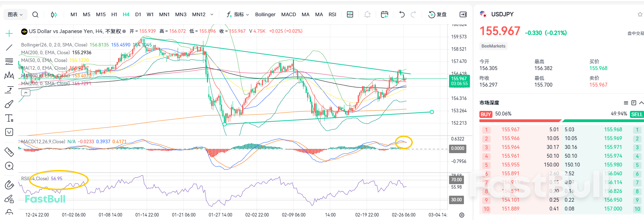Click the RSI indicator shortcut
The width and height of the screenshot is (644, 220).
332,14
